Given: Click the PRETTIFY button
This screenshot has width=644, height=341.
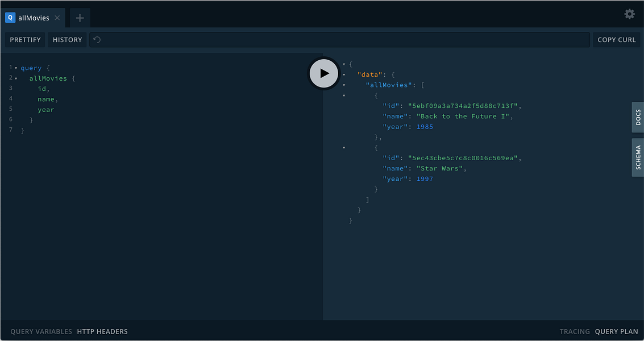Looking at the screenshot, I should (26, 40).
